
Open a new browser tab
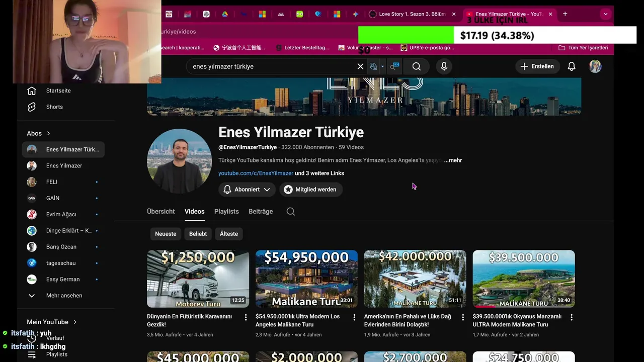click(x=565, y=14)
